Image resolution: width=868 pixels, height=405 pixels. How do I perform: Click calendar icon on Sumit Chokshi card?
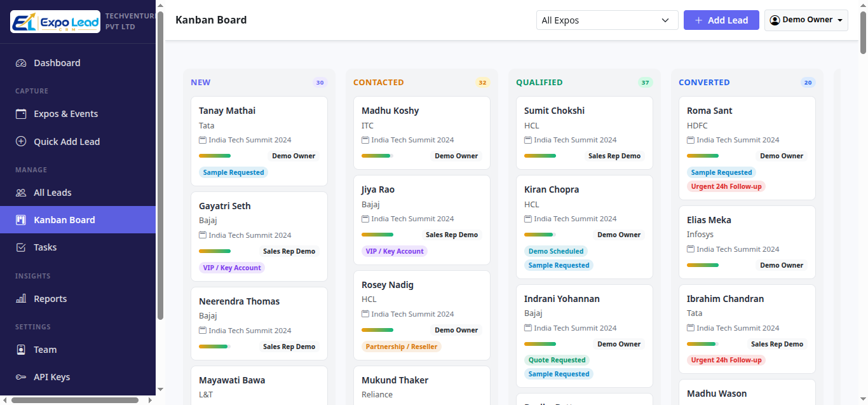coord(528,140)
